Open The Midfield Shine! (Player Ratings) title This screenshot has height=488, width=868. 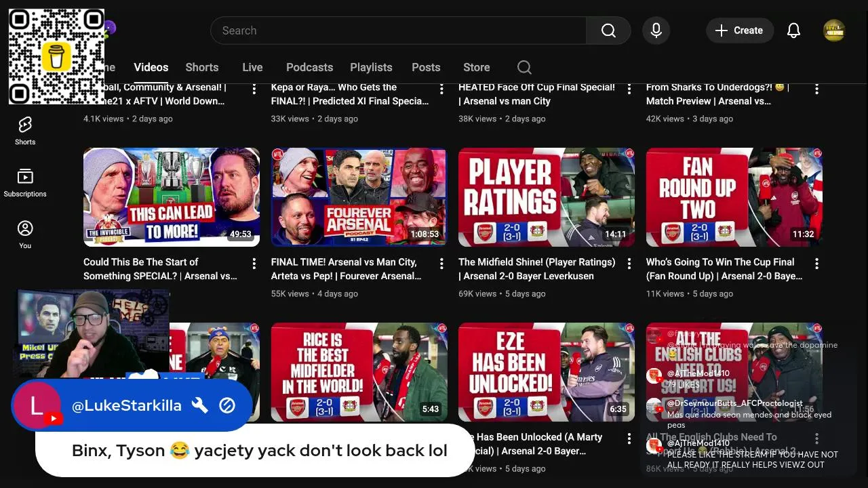[x=537, y=269]
